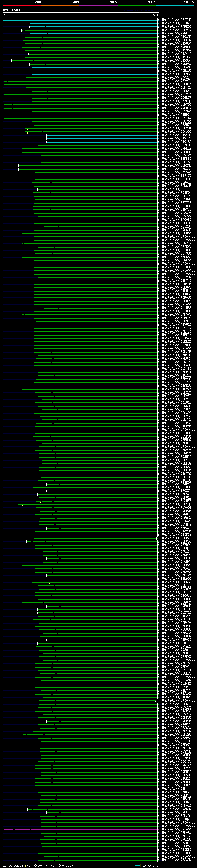197x868 pixels.
Task: Click UniRef100_B9XGH7 label
Action: [x=177, y=809]
